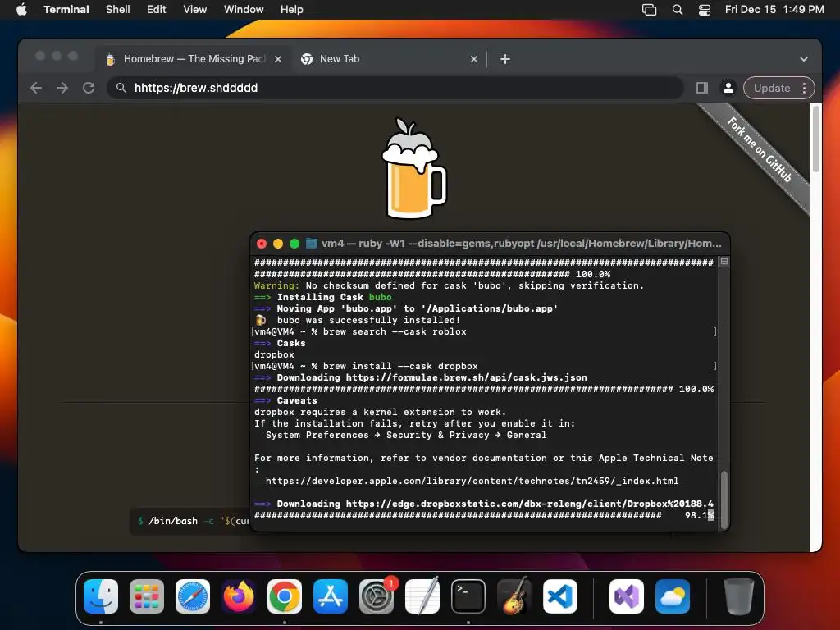Go back in browser history

click(36, 88)
